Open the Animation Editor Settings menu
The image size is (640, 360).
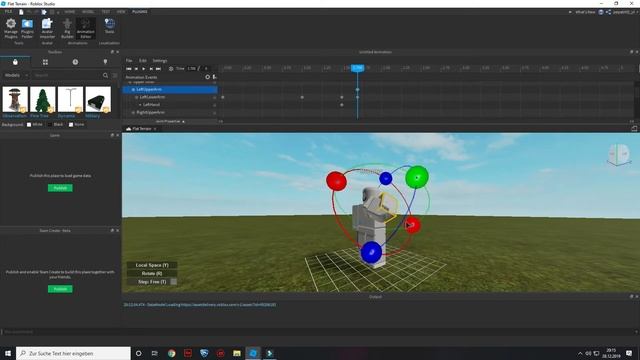click(x=160, y=60)
